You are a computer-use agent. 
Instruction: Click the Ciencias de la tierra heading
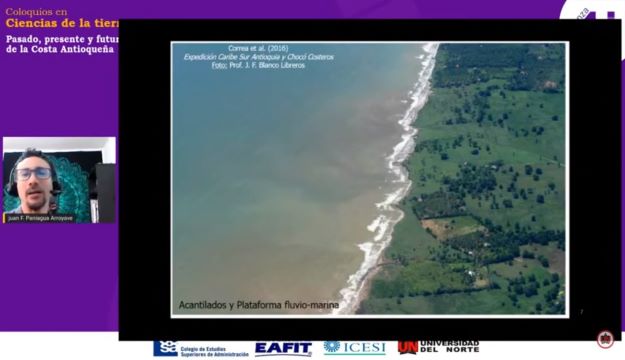[x=62, y=24]
